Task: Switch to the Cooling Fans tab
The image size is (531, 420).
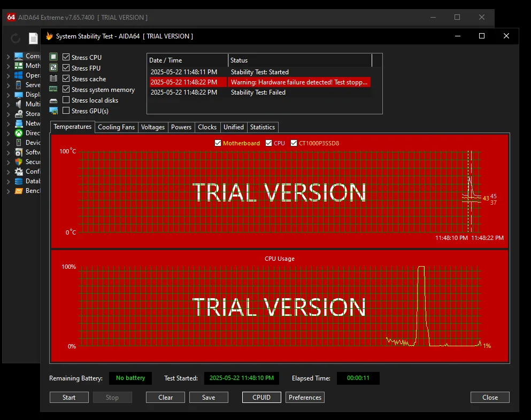Action: tap(116, 127)
